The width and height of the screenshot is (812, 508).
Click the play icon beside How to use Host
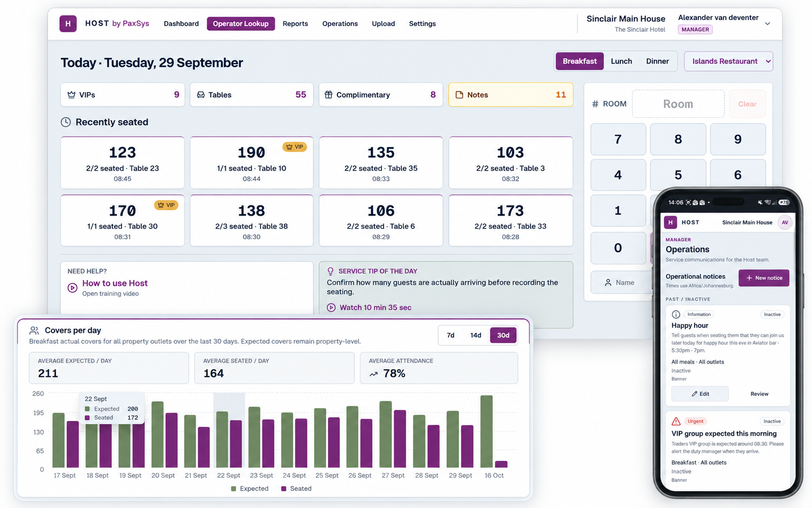click(x=73, y=288)
